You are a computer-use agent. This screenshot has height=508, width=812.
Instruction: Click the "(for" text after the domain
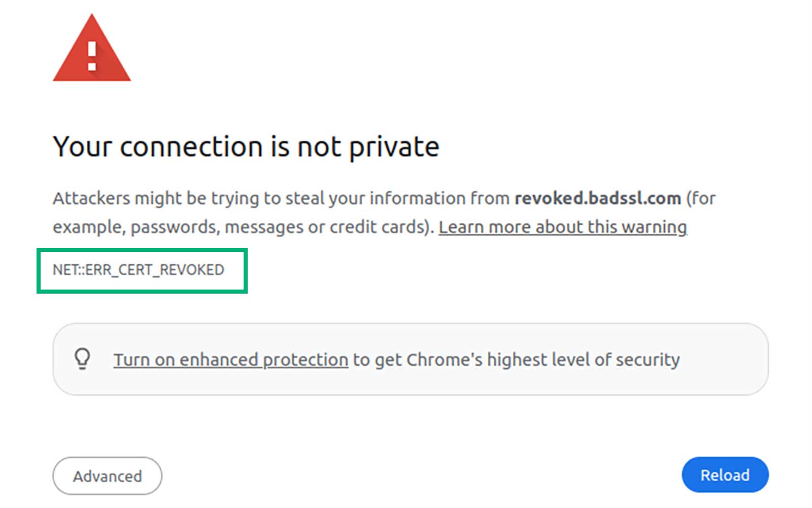(x=700, y=198)
